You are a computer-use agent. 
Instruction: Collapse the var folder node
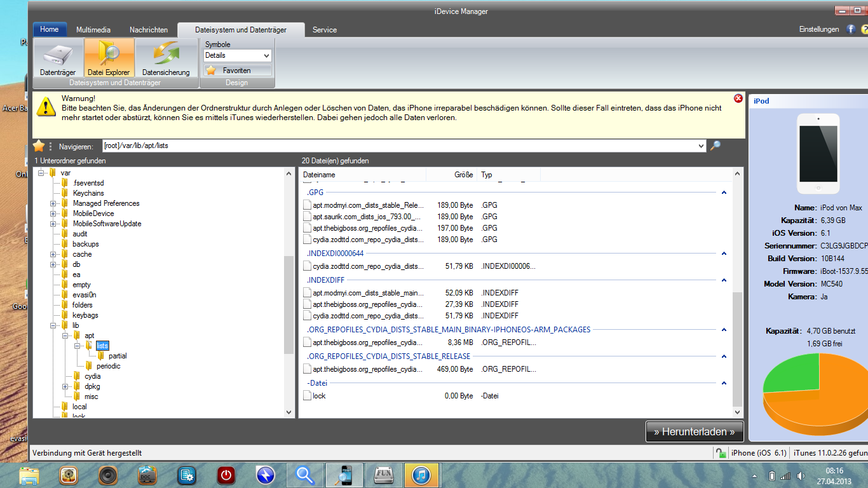(41, 173)
